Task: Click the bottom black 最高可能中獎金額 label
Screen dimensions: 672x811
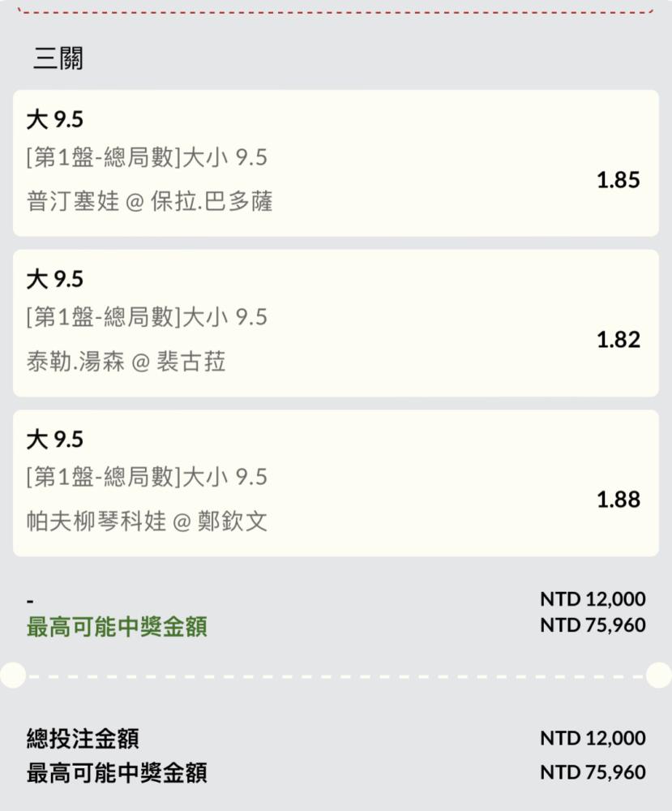Action: pyautogui.click(x=117, y=773)
